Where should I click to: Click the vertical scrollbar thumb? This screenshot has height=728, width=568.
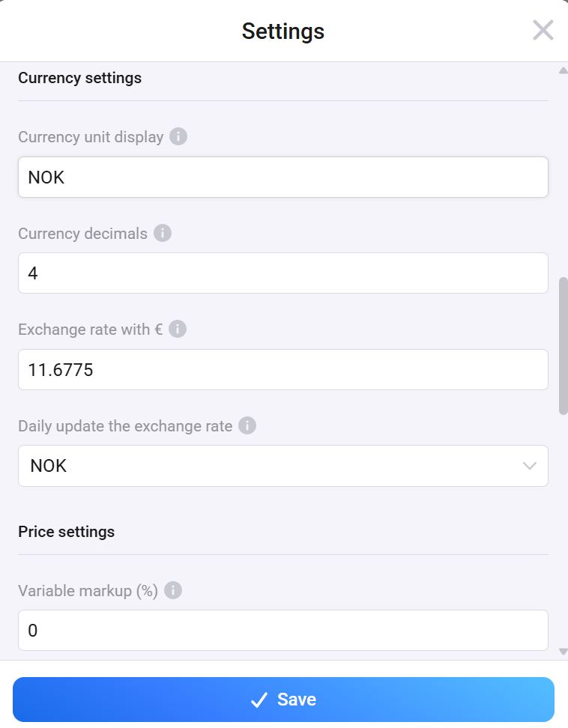point(564,345)
